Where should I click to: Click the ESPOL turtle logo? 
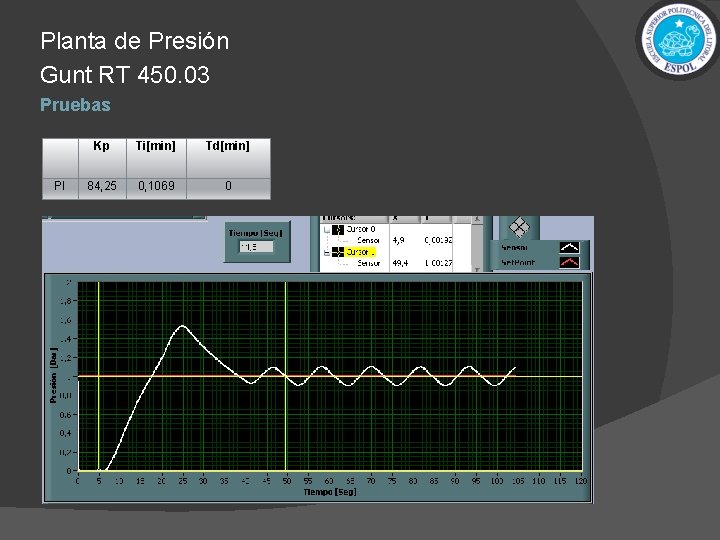pos(679,40)
